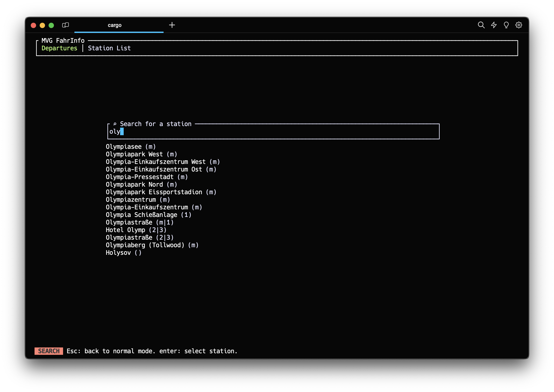The image size is (554, 392).
Task: Select Olympiasee (m) from results
Action: [x=131, y=147]
